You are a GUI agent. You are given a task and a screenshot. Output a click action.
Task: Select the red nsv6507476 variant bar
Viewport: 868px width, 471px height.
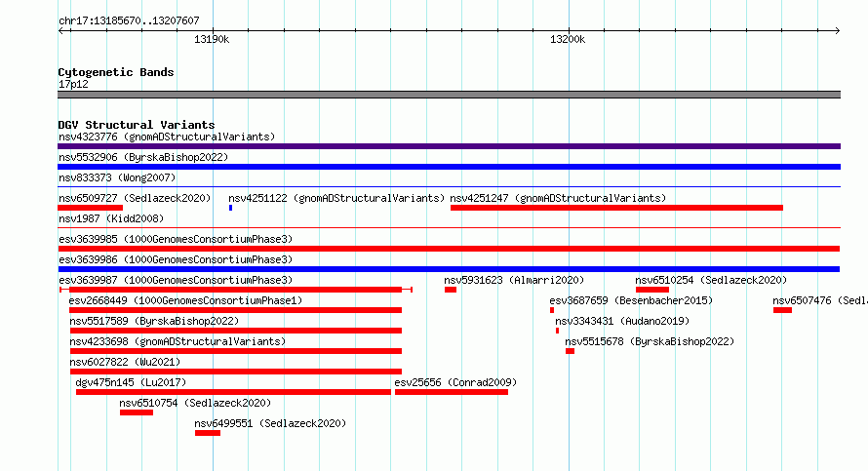[x=783, y=310]
